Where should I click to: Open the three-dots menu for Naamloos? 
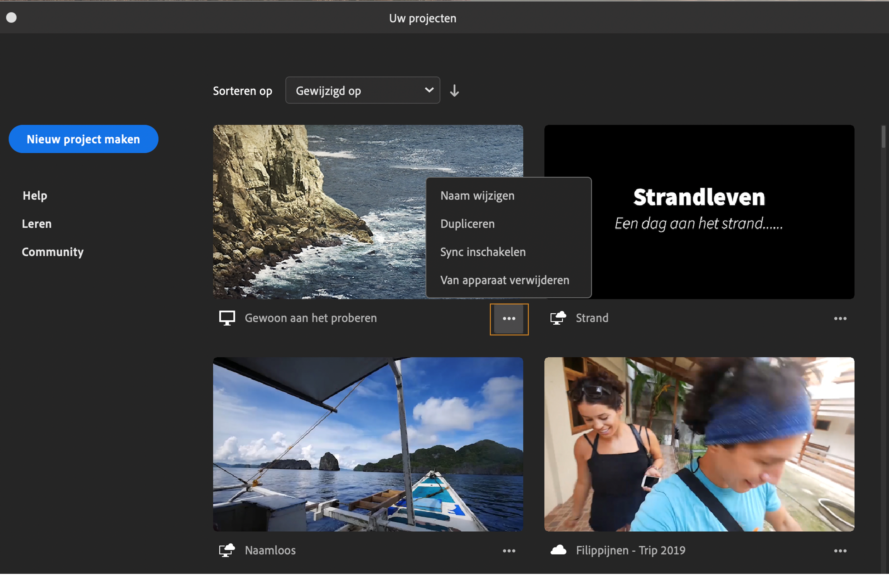tap(509, 550)
